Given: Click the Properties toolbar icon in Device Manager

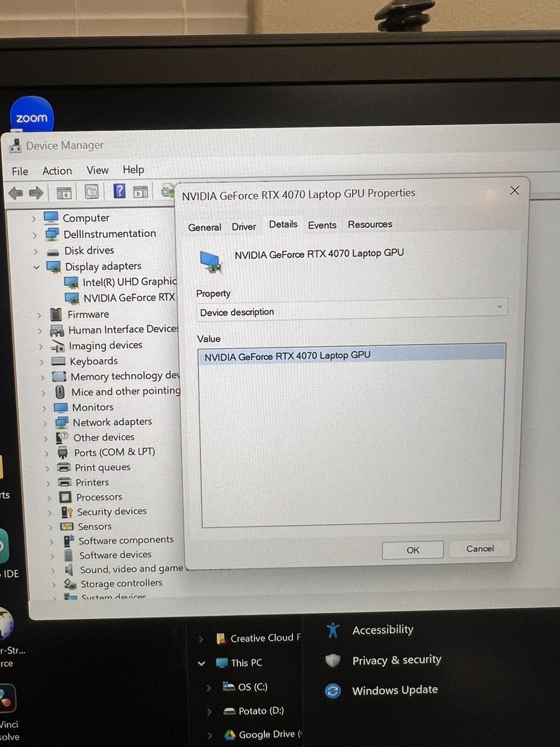Looking at the screenshot, I should tap(91, 192).
